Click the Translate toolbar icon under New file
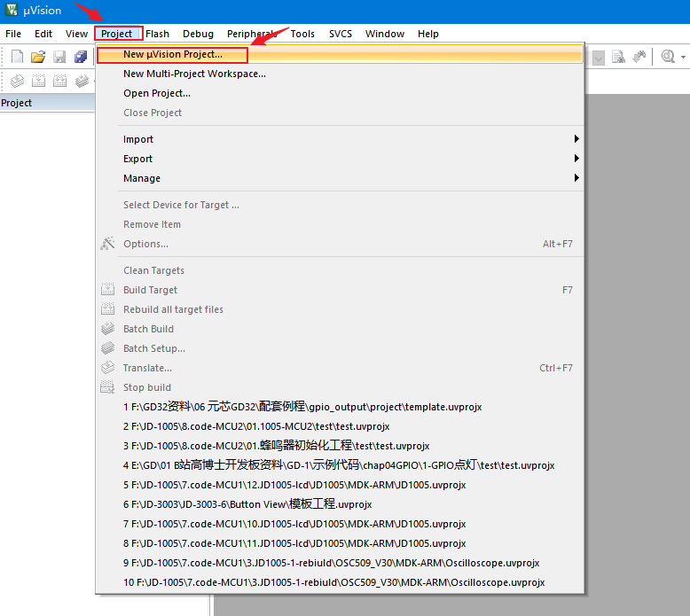Screen dimensions: 690x616 tap(17, 81)
